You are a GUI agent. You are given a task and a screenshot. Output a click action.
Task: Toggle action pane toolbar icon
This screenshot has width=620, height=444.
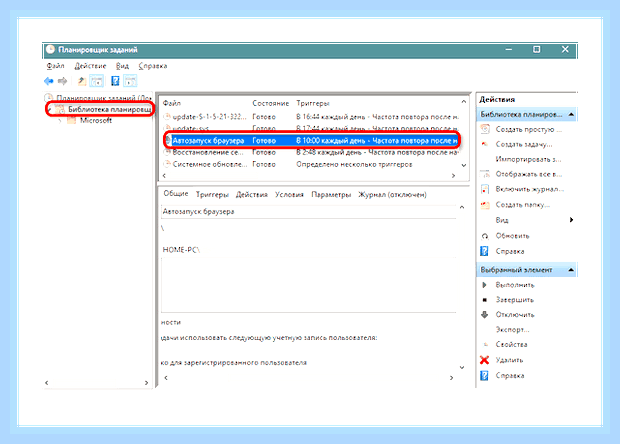pyautogui.click(x=130, y=81)
